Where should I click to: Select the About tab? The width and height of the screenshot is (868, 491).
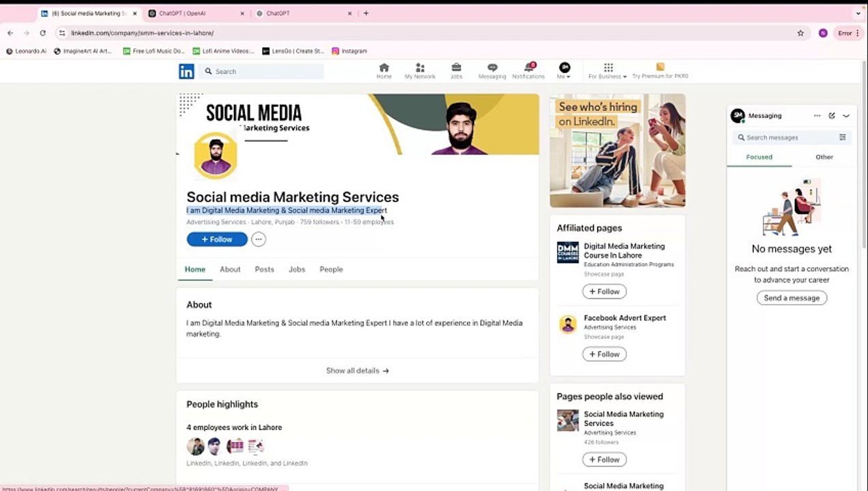click(x=230, y=269)
